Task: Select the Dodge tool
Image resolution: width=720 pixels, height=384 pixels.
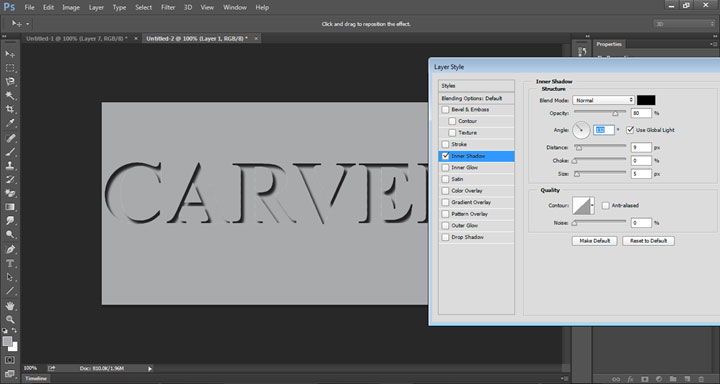Action: pyautogui.click(x=10, y=234)
